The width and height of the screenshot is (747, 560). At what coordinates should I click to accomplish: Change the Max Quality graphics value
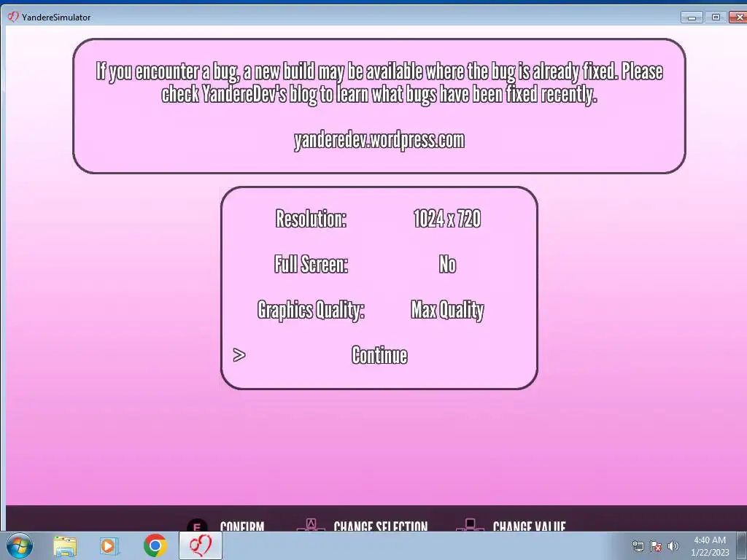tap(447, 310)
